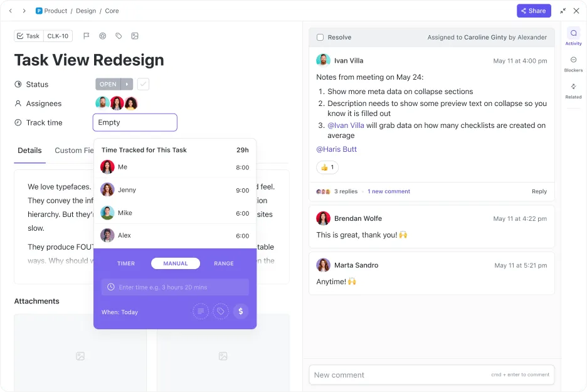Open the 1 new comment link

click(x=389, y=191)
